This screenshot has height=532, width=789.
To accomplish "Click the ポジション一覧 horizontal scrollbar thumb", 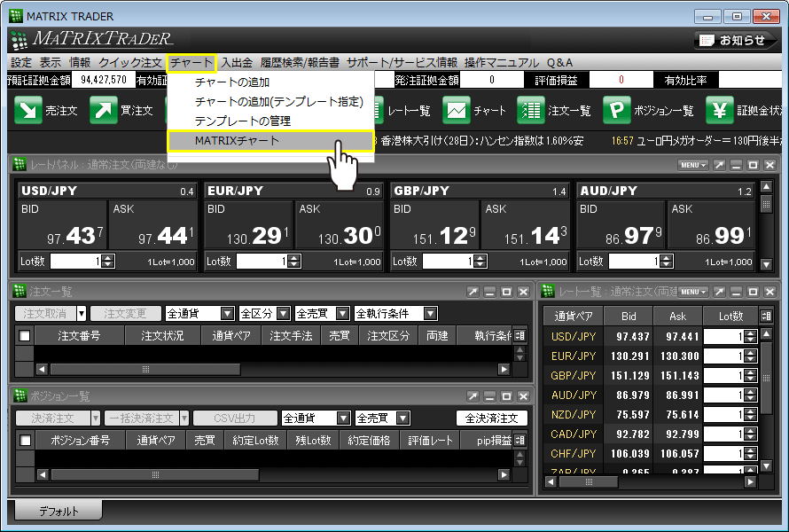I will (x=155, y=474).
